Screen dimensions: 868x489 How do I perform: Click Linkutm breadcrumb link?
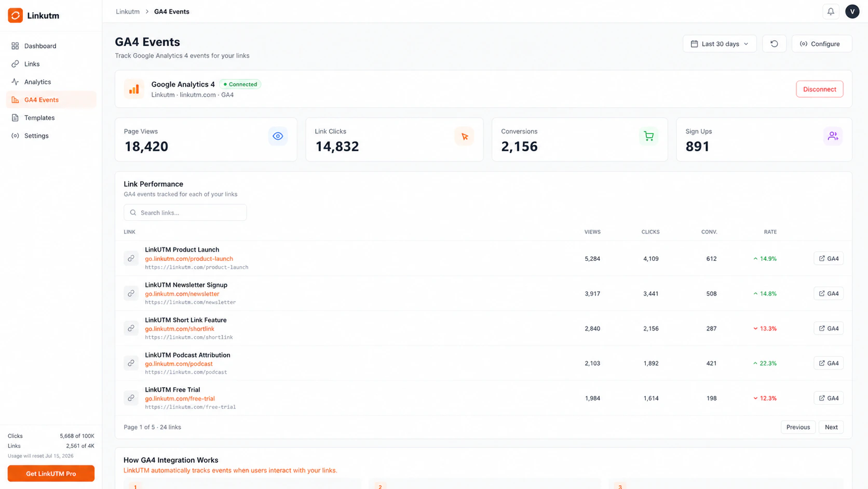[128, 11]
